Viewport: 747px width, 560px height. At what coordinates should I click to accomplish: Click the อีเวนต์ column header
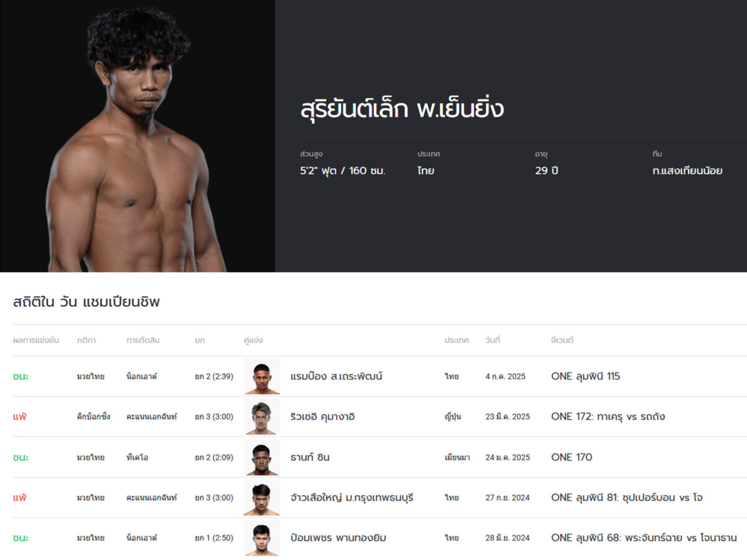point(562,341)
